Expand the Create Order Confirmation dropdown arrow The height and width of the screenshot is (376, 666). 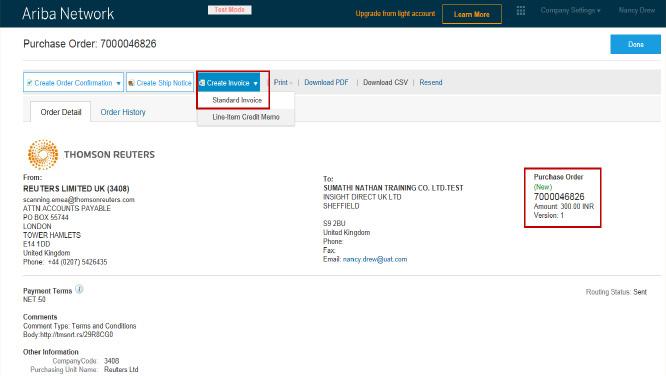(119, 83)
